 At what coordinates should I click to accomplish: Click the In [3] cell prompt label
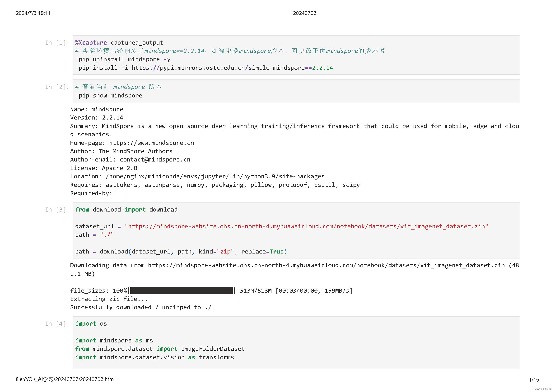(x=57, y=210)
